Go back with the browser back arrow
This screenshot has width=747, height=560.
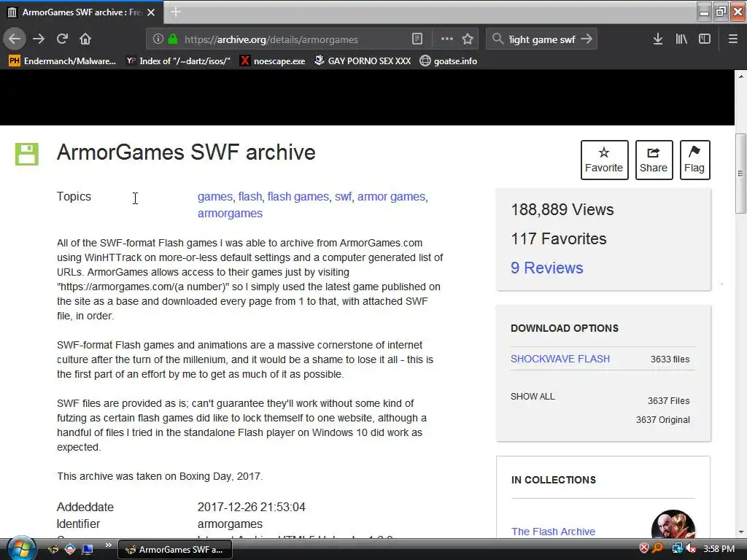click(x=15, y=39)
